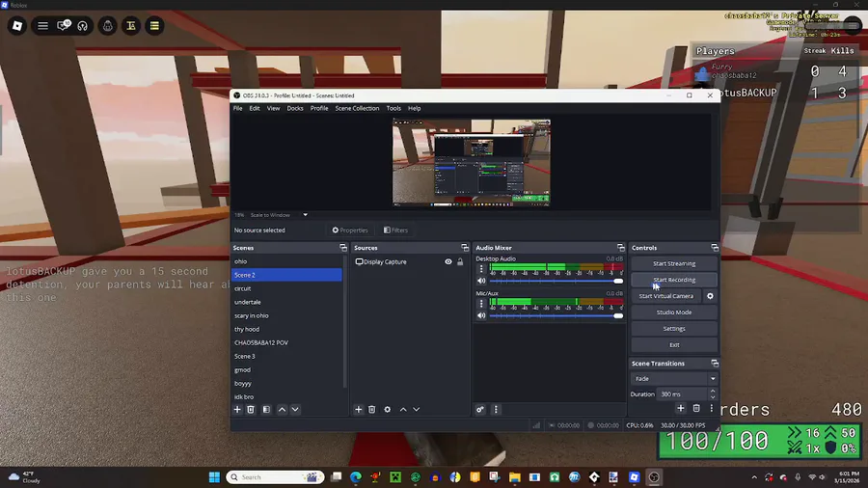
Task: Remove scene transition with trash icon
Action: click(x=696, y=408)
